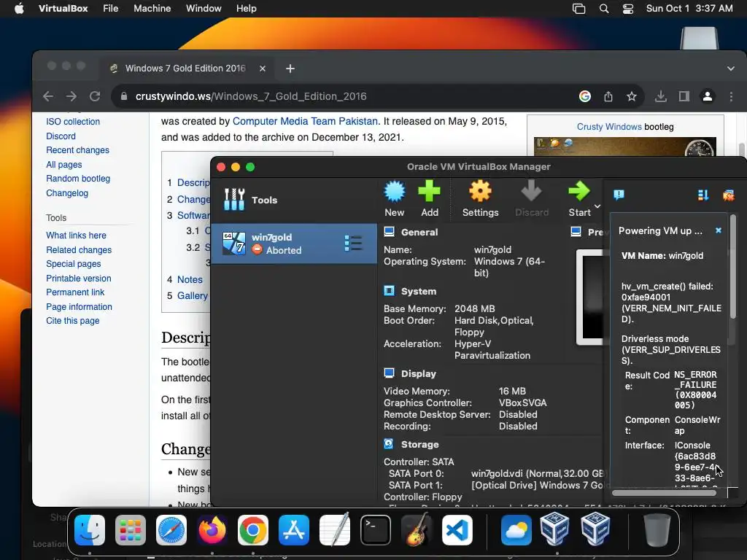Open Start button dropdown arrow
Screen dimensions: 747x560
tap(597, 206)
